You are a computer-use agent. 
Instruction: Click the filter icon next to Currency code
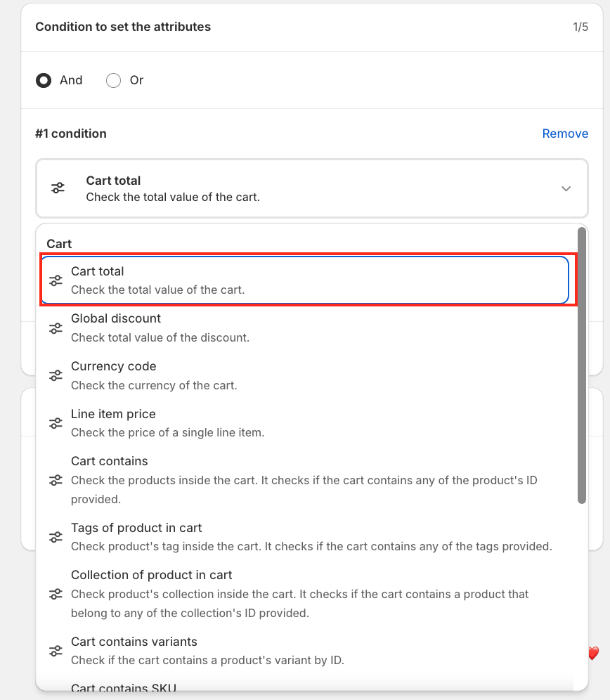[56, 376]
